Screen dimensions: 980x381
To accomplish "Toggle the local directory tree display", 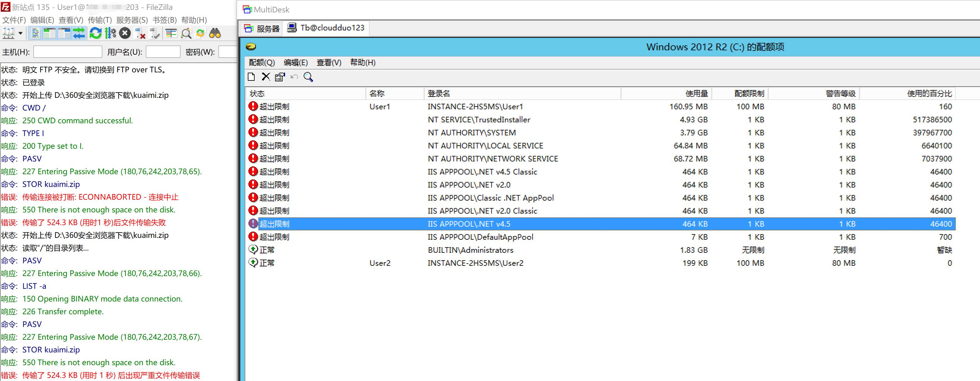I will click(49, 34).
